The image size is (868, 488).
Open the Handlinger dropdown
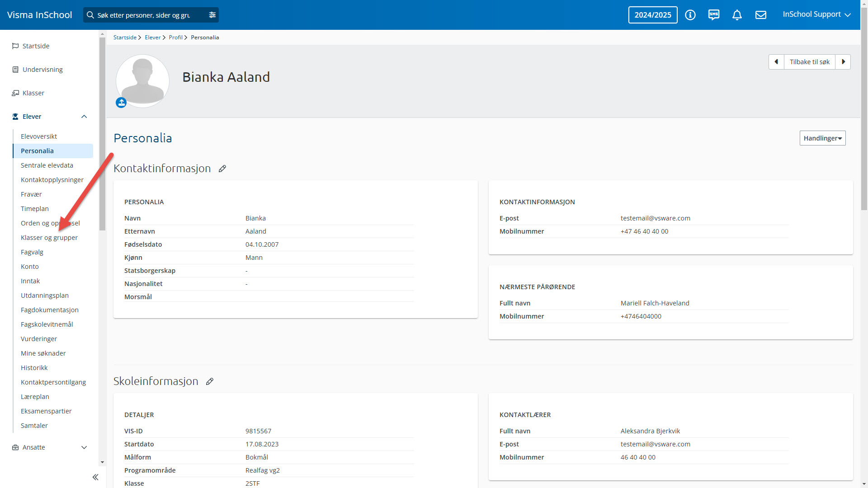pos(822,138)
